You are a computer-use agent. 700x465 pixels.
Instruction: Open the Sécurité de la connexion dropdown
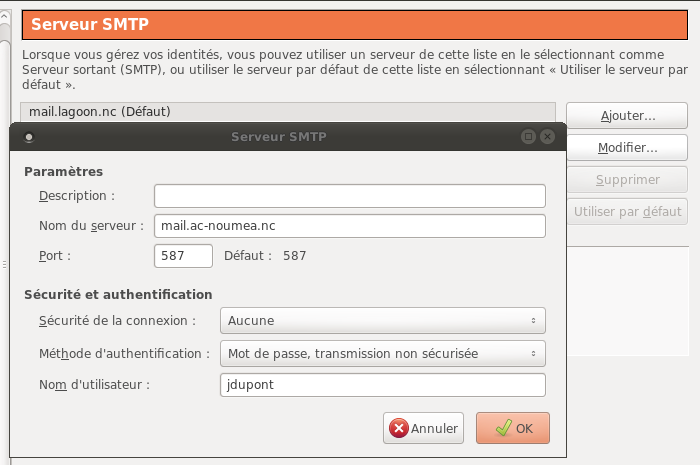click(382, 321)
